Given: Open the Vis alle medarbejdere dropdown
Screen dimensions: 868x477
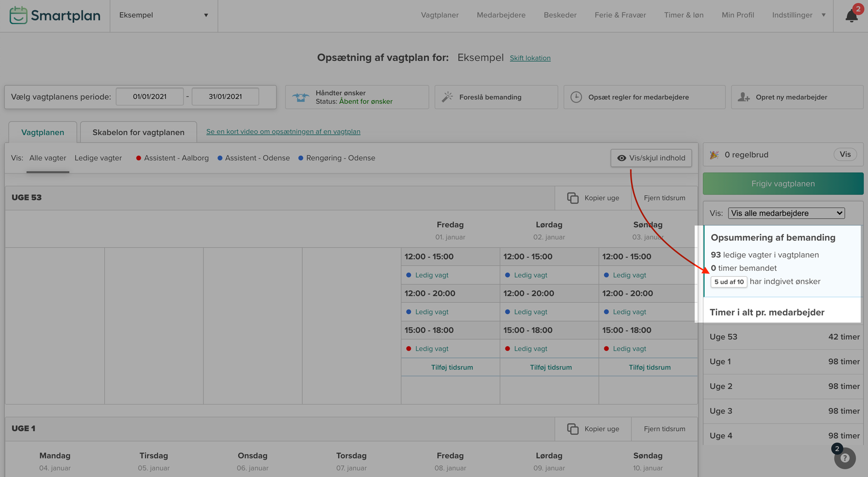Looking at the screenshot, I should point(786,213).
